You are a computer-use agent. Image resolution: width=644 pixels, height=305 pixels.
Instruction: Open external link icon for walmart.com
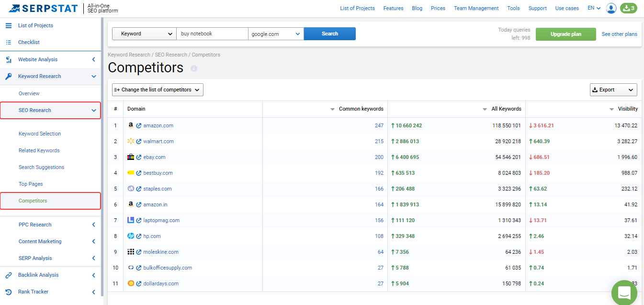click(139, 141)
